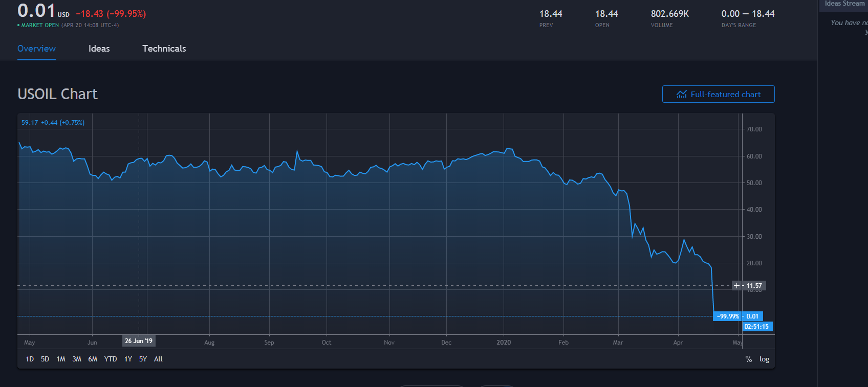
Task: Toggle percent scale on the chart
Action: [748, 359]
